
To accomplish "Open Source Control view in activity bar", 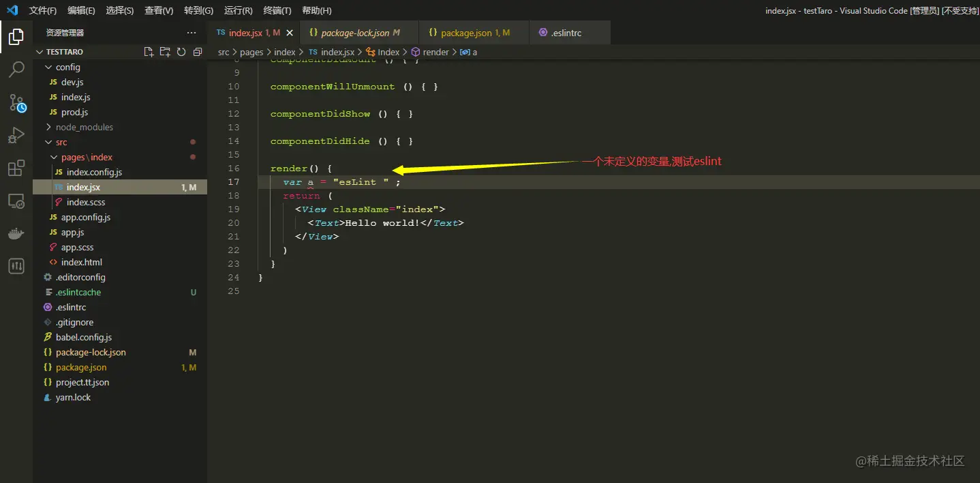I will coord(16,102).
